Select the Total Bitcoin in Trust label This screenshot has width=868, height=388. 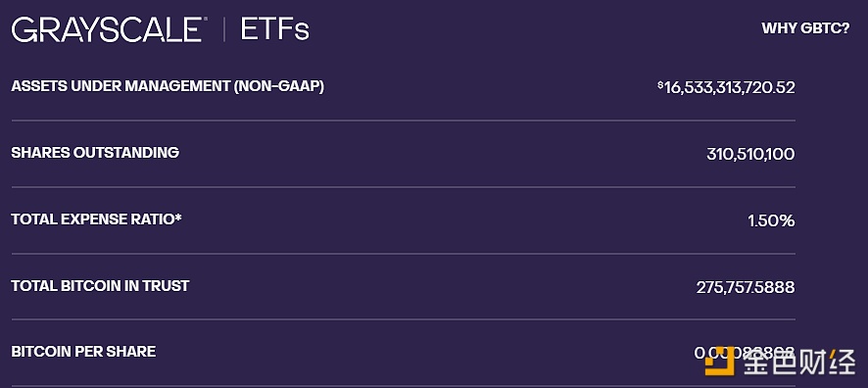click(x=100, y=285)
